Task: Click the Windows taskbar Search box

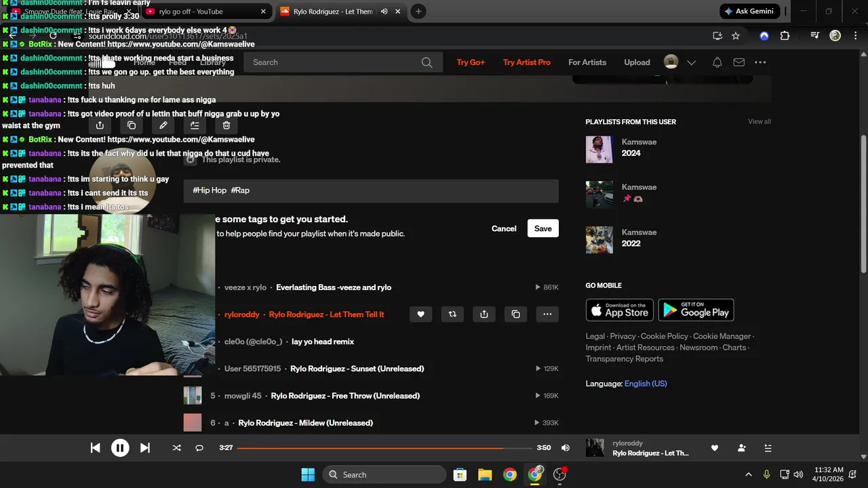Action: (x=384, y=474)
